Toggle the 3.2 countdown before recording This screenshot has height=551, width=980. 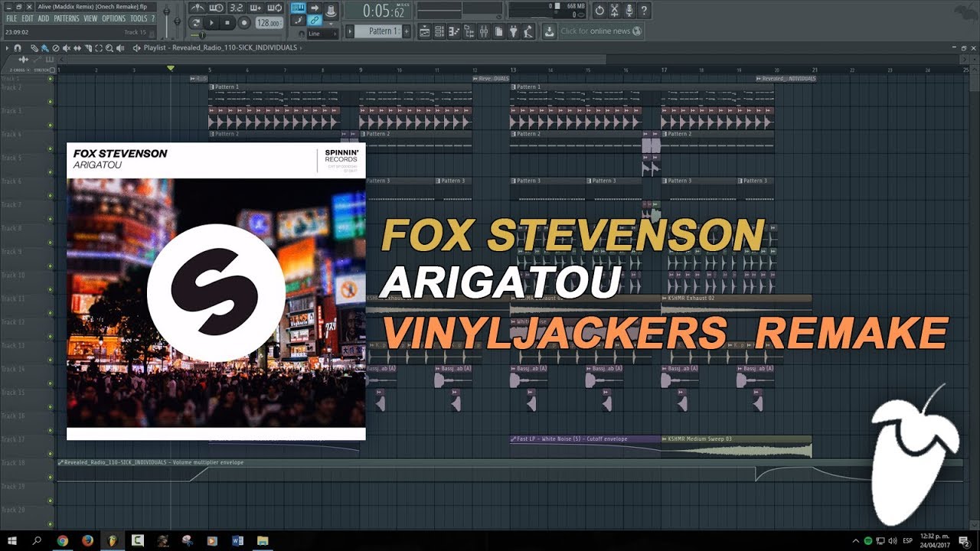(237, 8)
